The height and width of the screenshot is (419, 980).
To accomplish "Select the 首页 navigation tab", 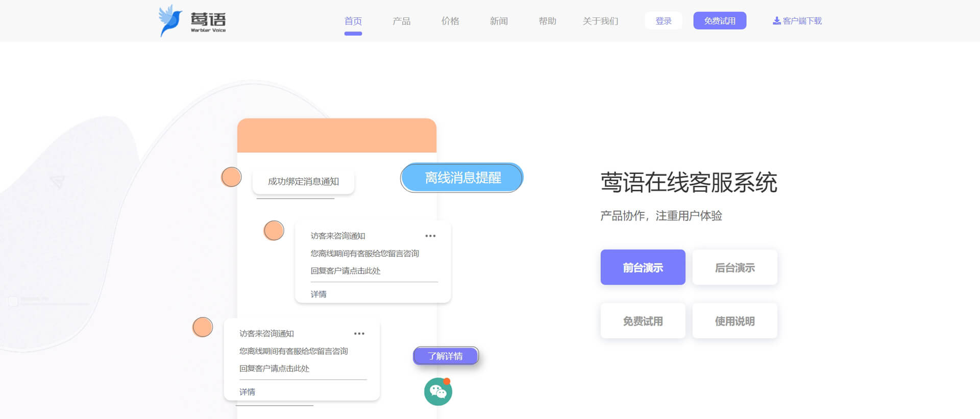I will [x=353, y=21].
